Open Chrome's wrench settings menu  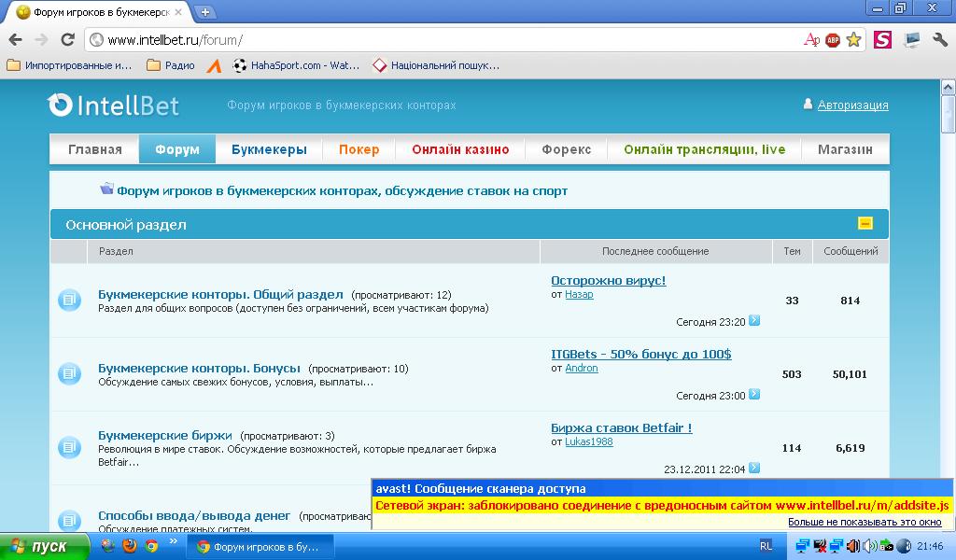coord(940,40)
